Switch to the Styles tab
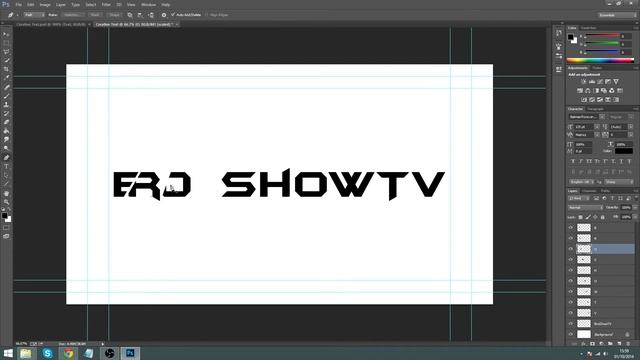This screenshot has height=360, width=640. (597, 68)
